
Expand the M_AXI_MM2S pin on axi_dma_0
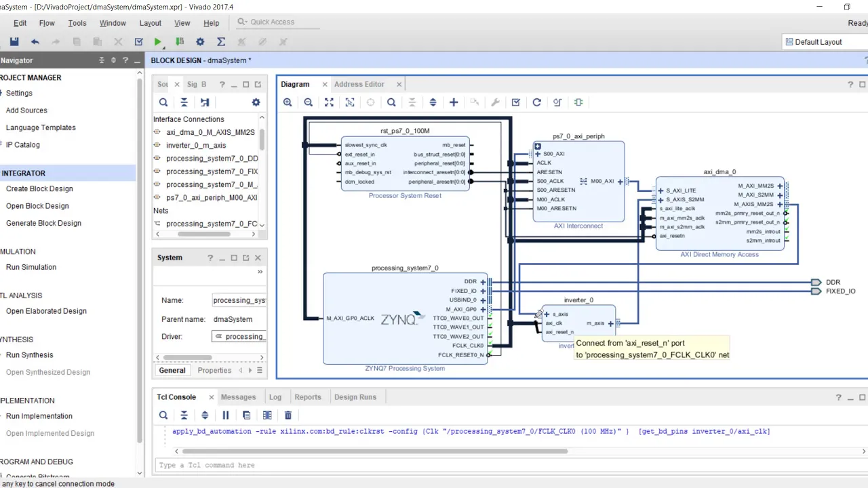[x=781, y=186]
